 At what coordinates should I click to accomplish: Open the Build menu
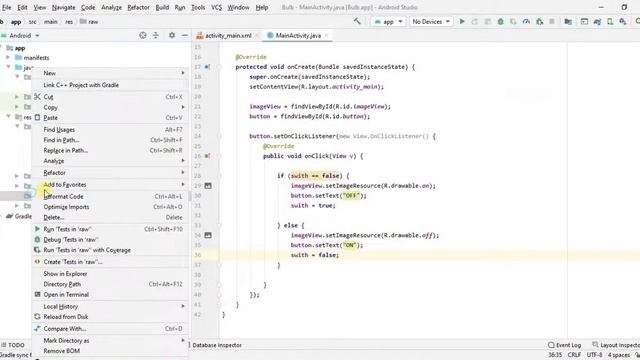tap(162, 7)
